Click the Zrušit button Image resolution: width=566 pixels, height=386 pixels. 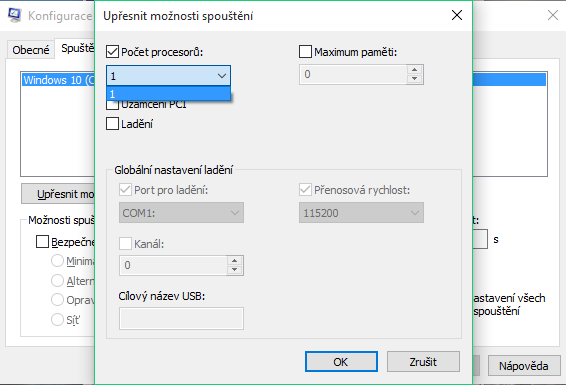423,361
